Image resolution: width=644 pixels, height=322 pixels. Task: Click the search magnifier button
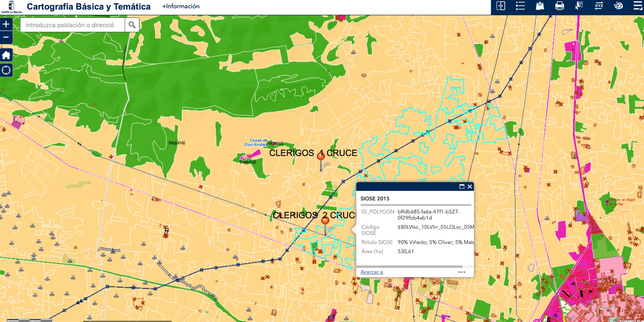click(132, 25)
